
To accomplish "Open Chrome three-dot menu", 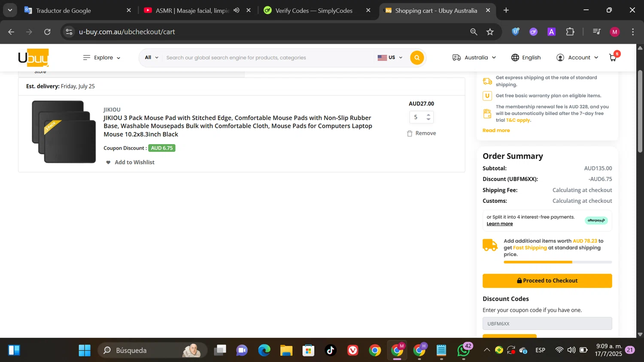I will pyautogui.click(x=633, y=32).
